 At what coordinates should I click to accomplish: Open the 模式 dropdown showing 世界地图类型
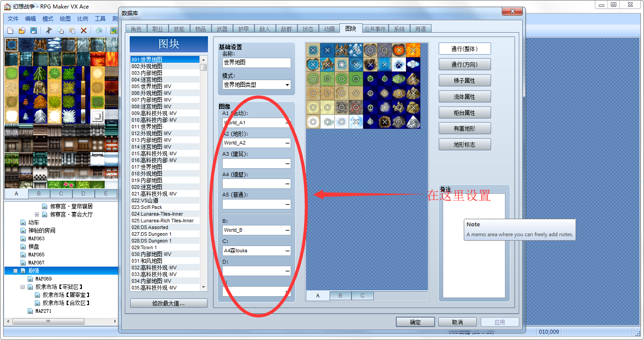(257, 85)
